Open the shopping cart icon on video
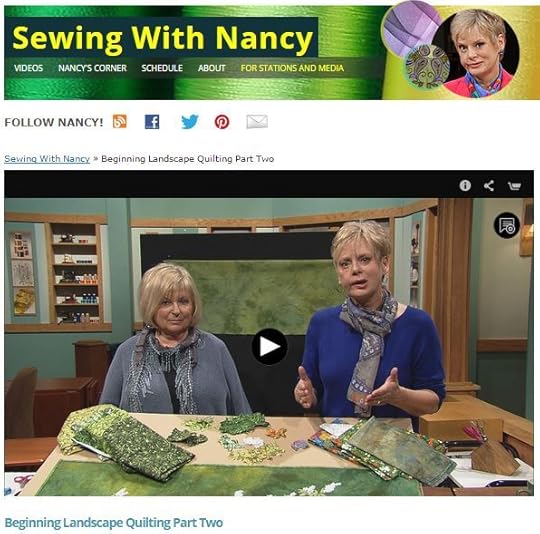Image resolution: width=540 pixels, height=534 pixels. (x=514, y=186)
